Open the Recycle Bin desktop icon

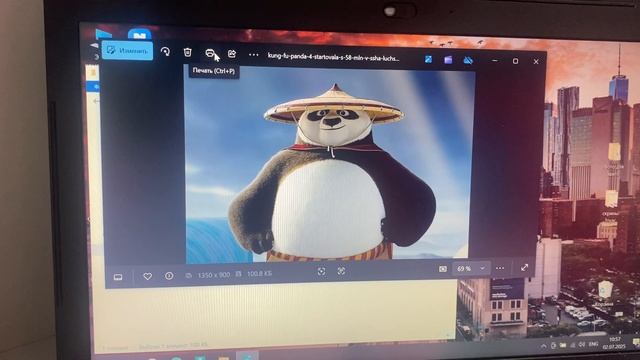(604, 294)
